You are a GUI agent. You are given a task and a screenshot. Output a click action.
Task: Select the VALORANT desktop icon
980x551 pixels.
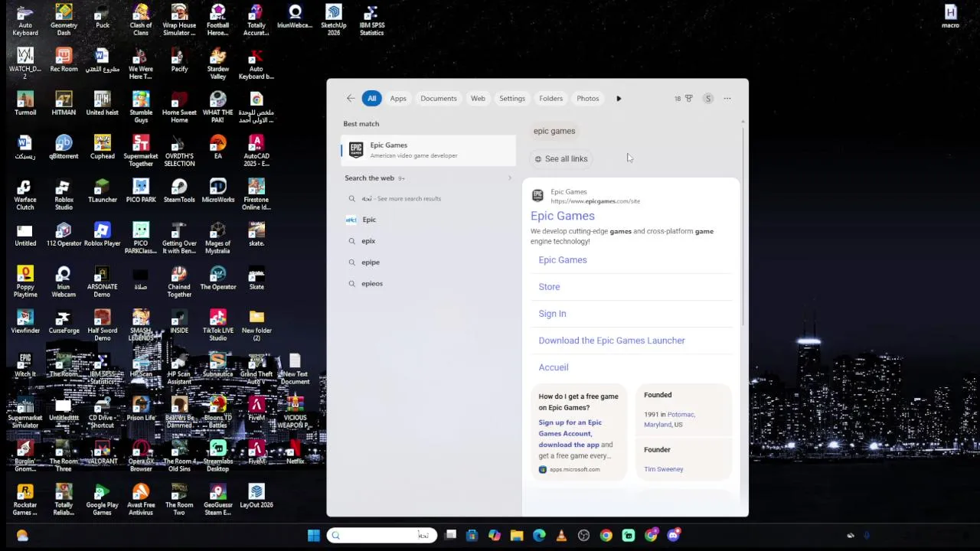(103, 453)
